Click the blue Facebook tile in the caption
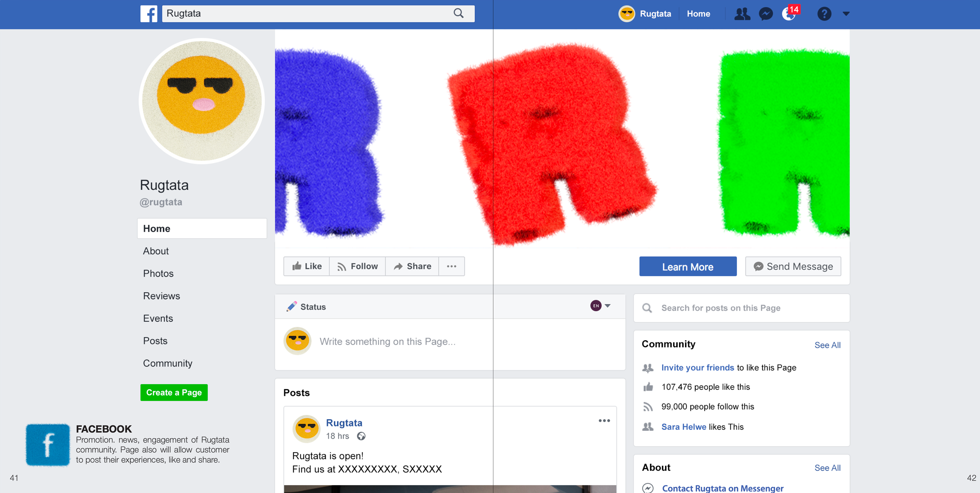Viewport: 980px width, 493px height. (47, 445)
